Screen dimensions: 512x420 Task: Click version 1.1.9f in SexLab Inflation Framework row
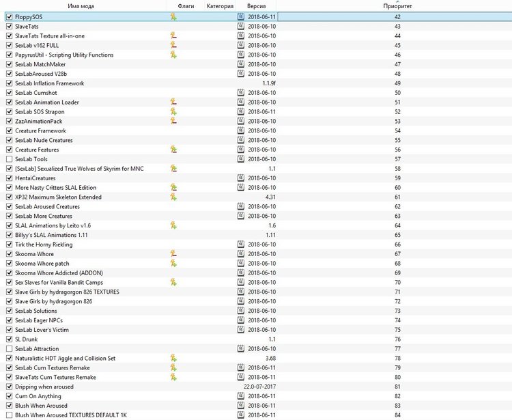pos(269,83)
